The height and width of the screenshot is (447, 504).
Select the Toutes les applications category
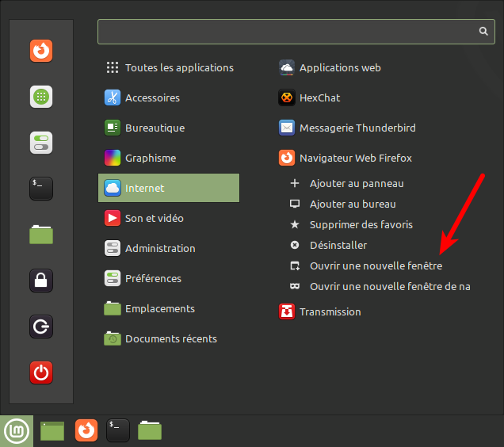pyautogui.click(x=169, y=67)
